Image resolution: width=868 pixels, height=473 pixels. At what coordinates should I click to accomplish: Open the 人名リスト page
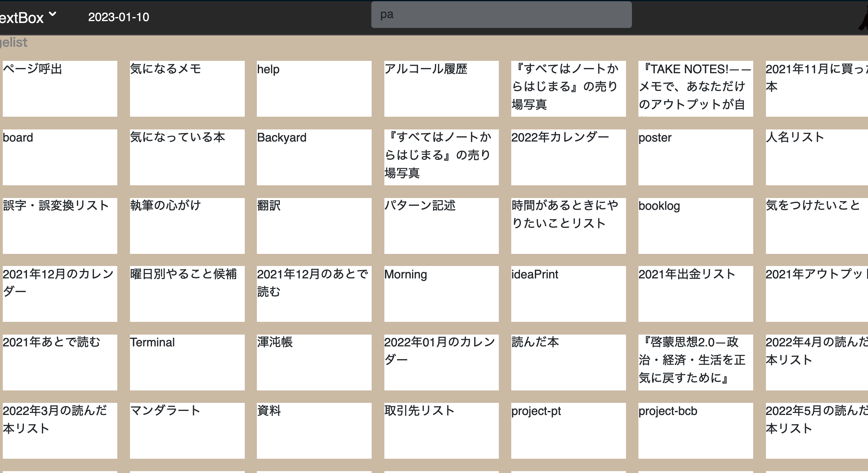(816, 157)
